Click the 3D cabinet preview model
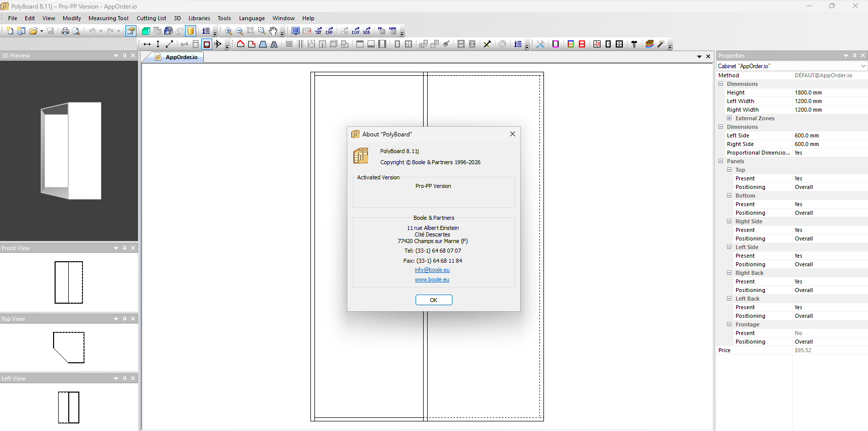Viewport: 868px width, 431px height. [x=71, y=151]
